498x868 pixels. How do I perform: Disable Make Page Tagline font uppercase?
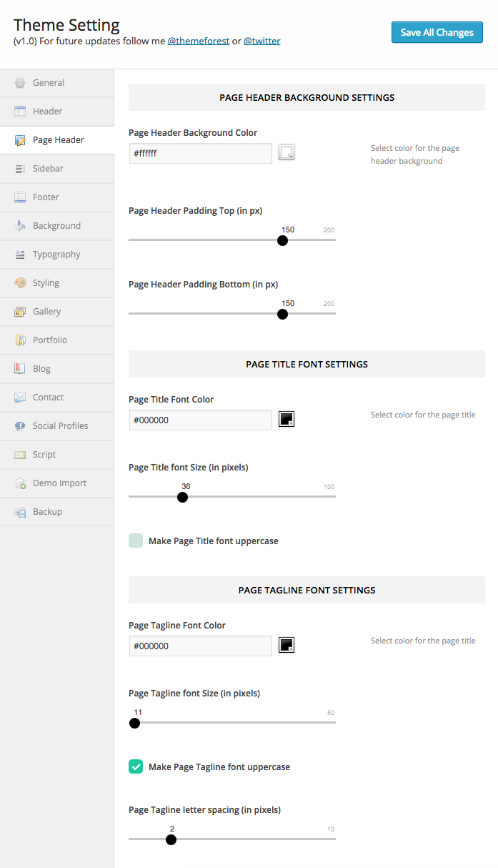136,766
